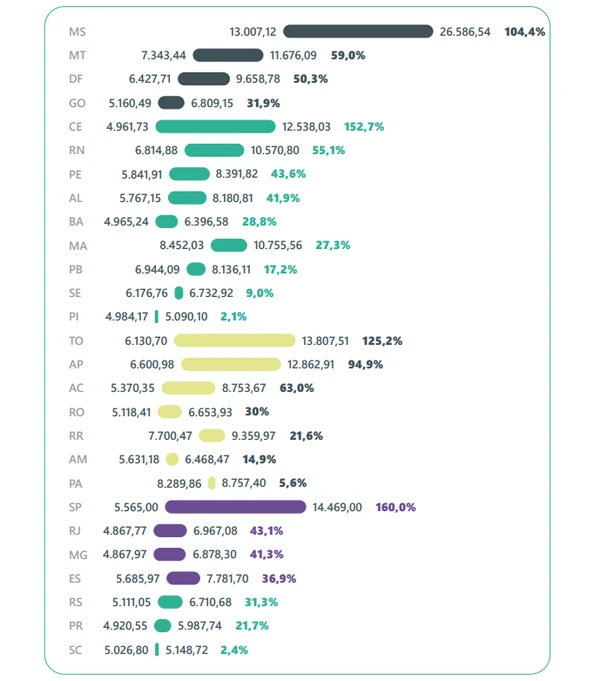Click the purple RJ bar
The image size is (600, 681).
(170, 531)
